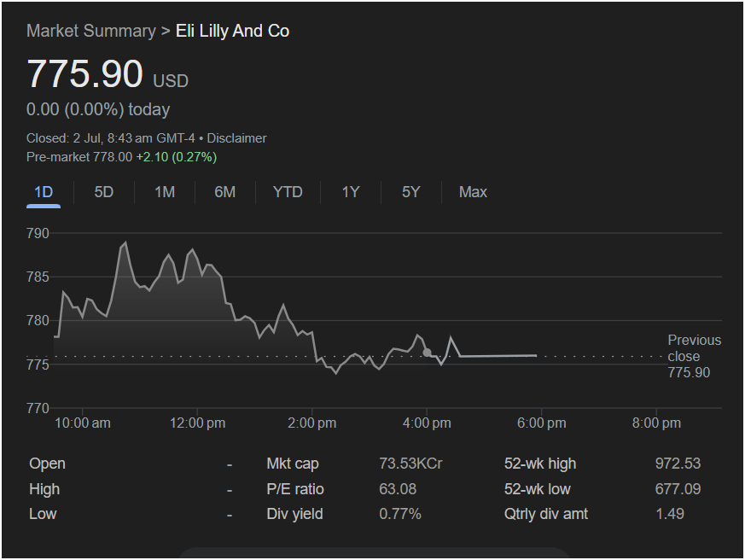
Task: Click the 52-wk low label
Action: [x=538, y=488]
